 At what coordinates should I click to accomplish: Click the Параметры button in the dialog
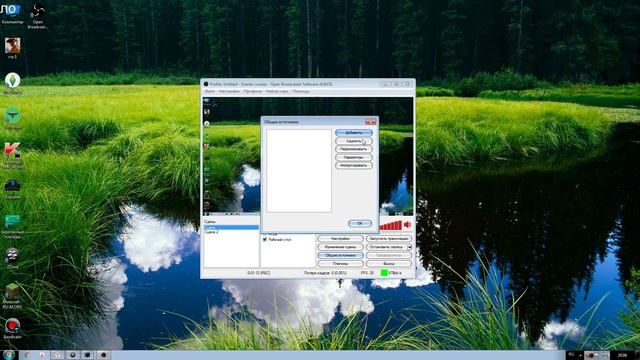(x=354, y=157)
